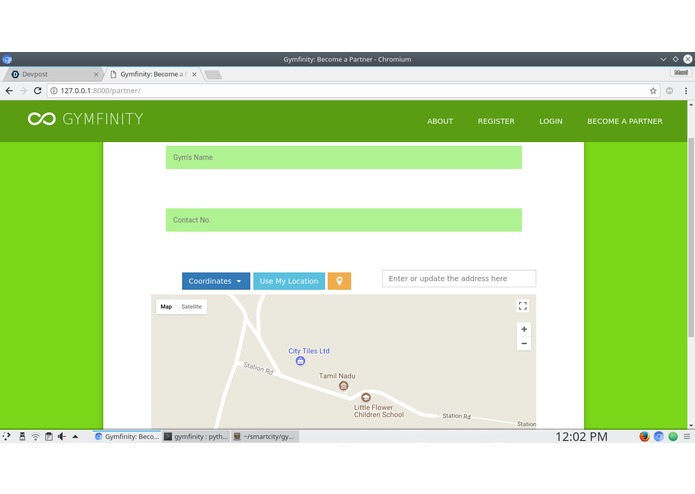Zoom in on the map with plus

coord(524,329)
